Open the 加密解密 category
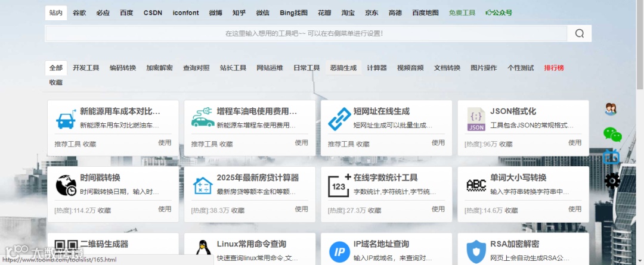Screen dimensions: 644x265 pyautogui.click(x=159, y=68)
